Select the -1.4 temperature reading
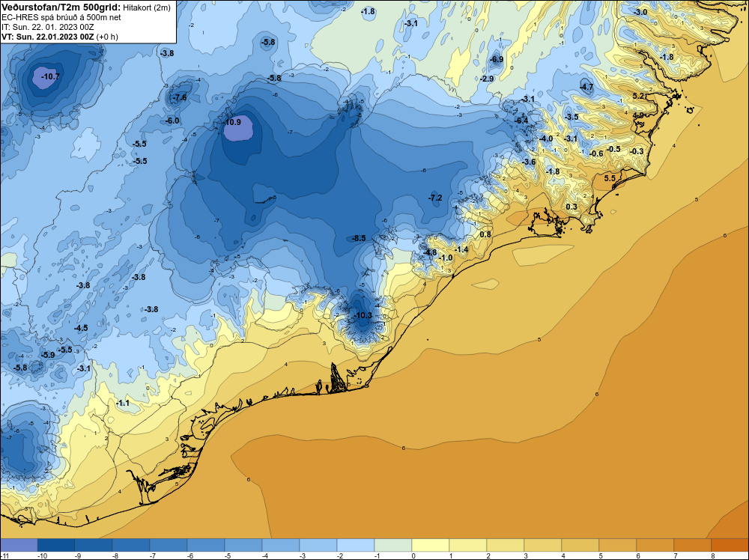The image size is (749, 560). tap(461, 250)
